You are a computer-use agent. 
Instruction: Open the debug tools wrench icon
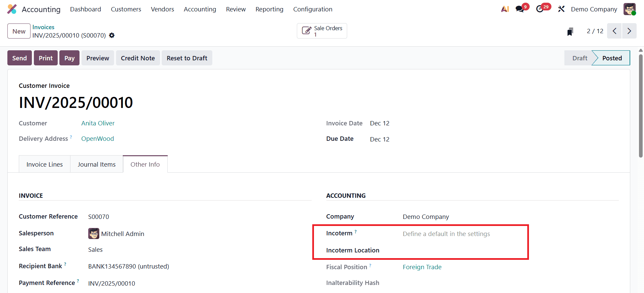pos(561,9)
